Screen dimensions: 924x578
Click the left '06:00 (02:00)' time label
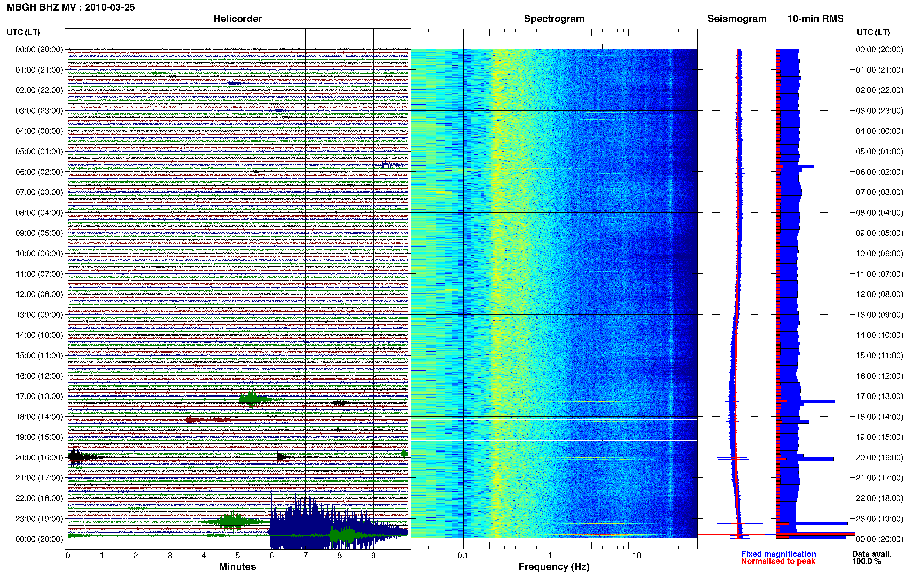coord(39,172)
